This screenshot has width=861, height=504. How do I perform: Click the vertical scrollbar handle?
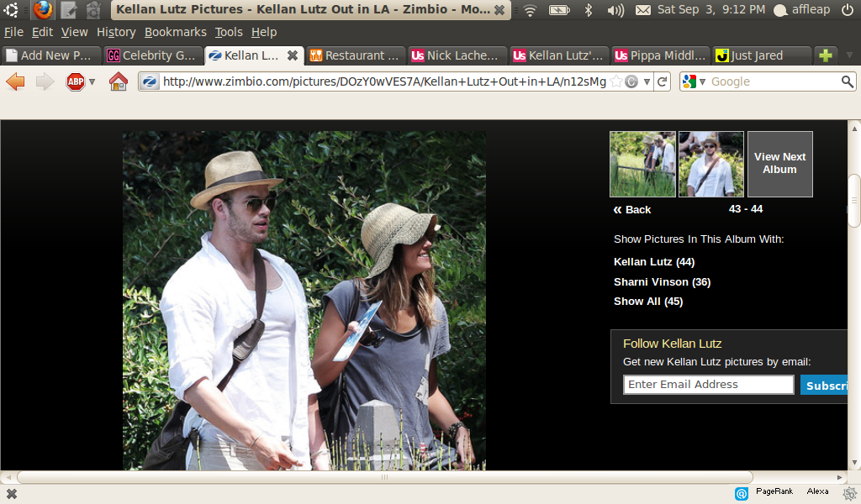(854, 201)
